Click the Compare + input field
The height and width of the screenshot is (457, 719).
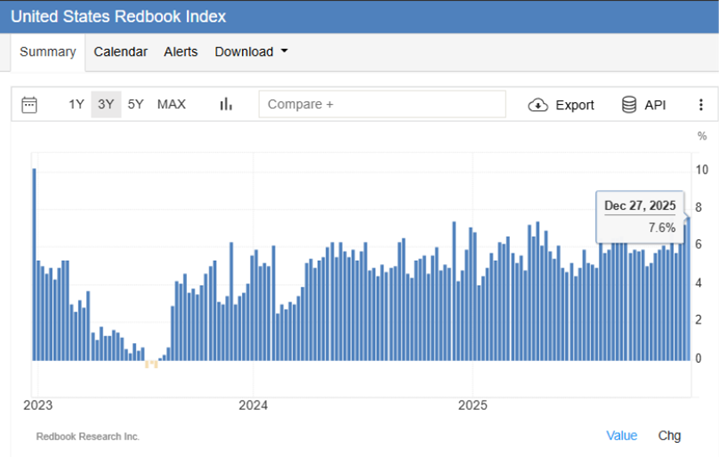pos(382,105)
